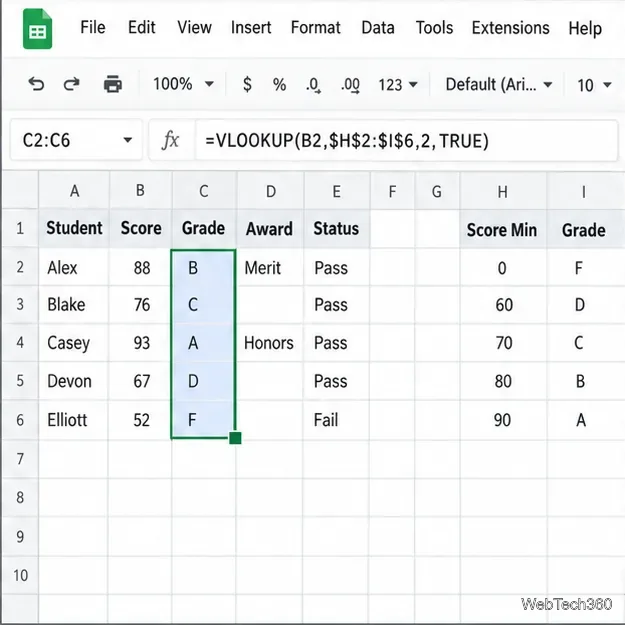Open the View menu
The height and width of the screenshot is (625, 625).
[195, 28]
